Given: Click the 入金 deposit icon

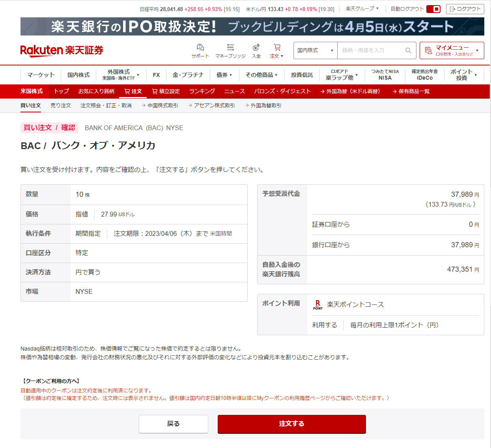Looking at the screenshot, I should pyautogui.click(x=256, y=48).
